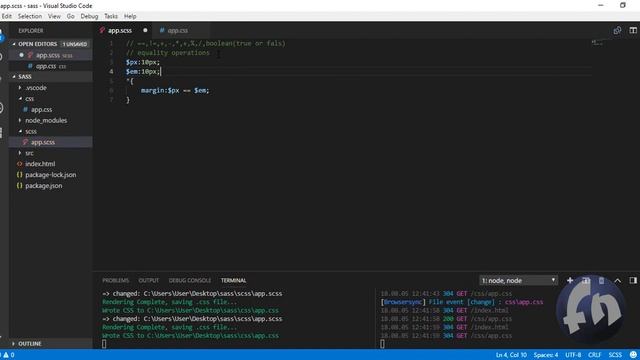640x360 pixels.
Task: Create a new terminal with the plus icon
Action: (x=570, y=280)
